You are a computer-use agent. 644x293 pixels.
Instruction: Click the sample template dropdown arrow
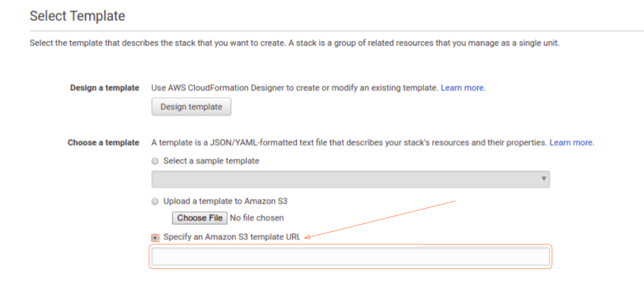click(x=543, y=180)
